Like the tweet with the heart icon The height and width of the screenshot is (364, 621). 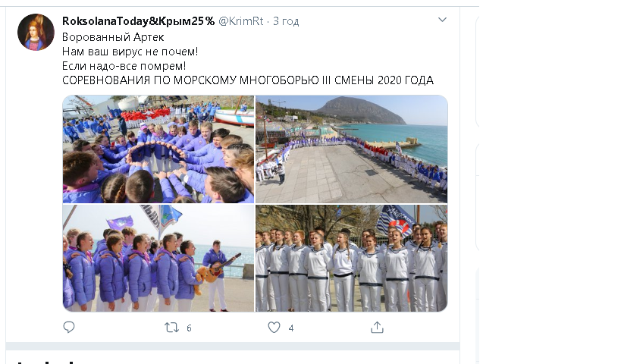(274, 328)
